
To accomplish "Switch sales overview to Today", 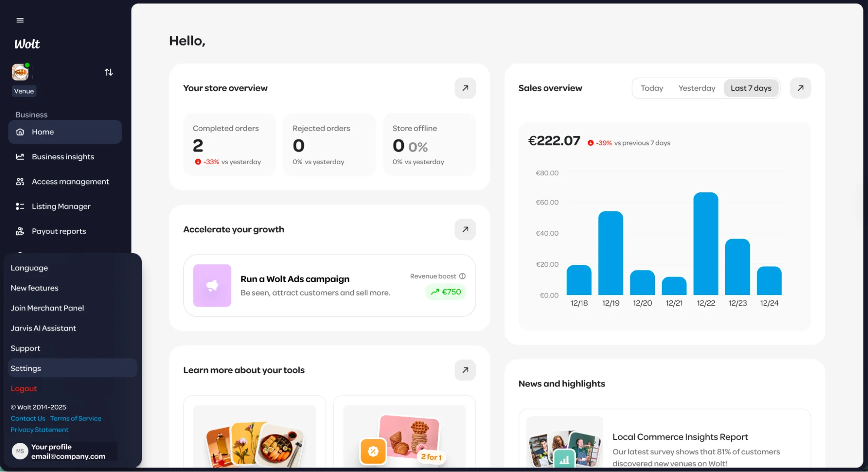I will pos(652,88).
